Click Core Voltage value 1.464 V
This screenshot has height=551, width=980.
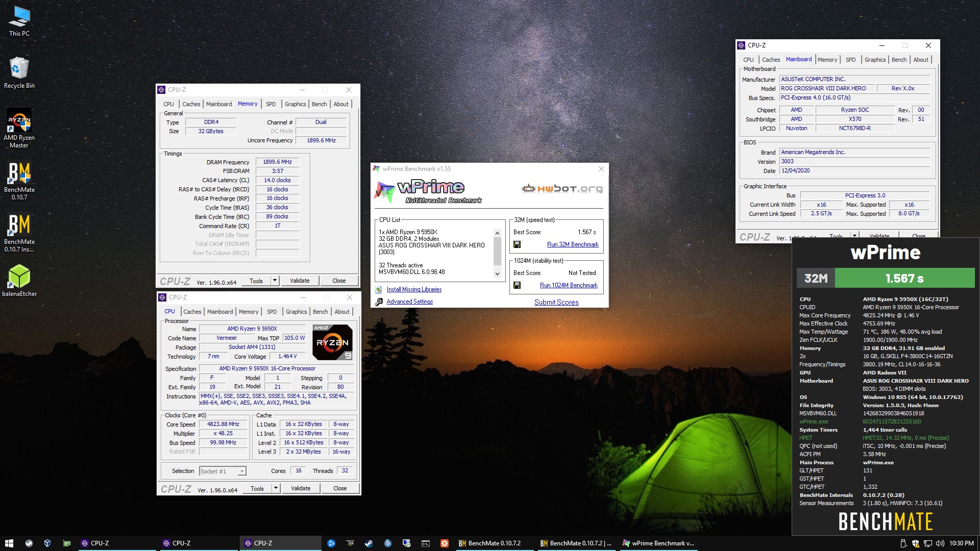pos(287,356)
